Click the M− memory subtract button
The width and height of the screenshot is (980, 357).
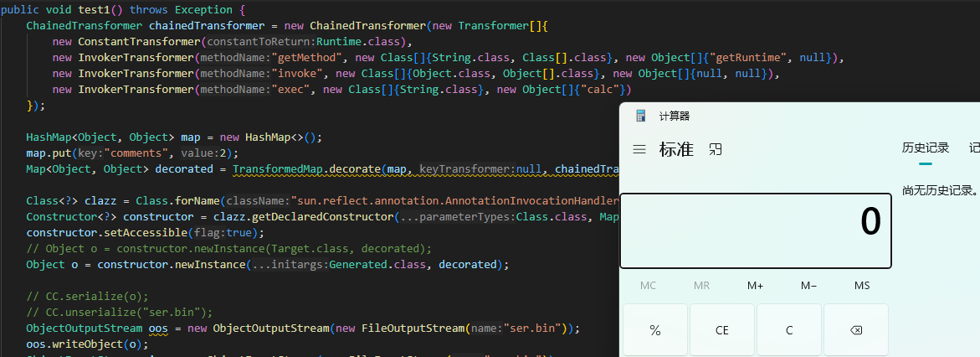808,286
